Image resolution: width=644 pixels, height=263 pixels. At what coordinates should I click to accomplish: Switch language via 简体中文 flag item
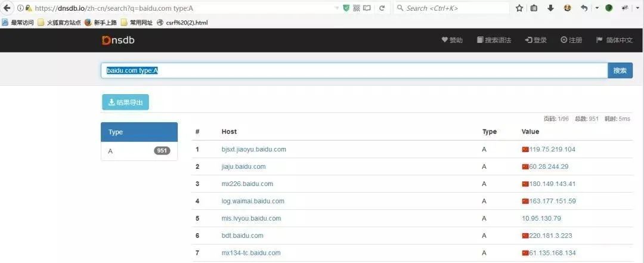tap(614, 41)
